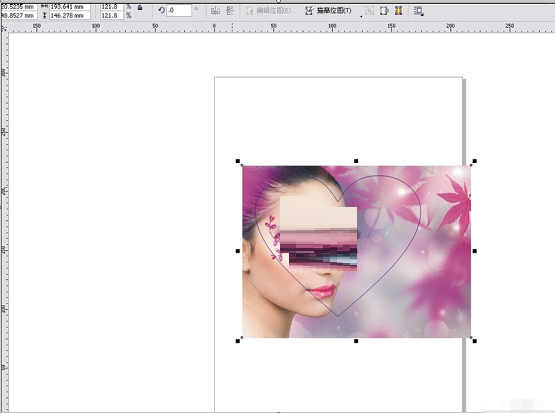Click the Edit Bitmap button
The height and width of the screenshot is (413, 555).
point(271,11)
